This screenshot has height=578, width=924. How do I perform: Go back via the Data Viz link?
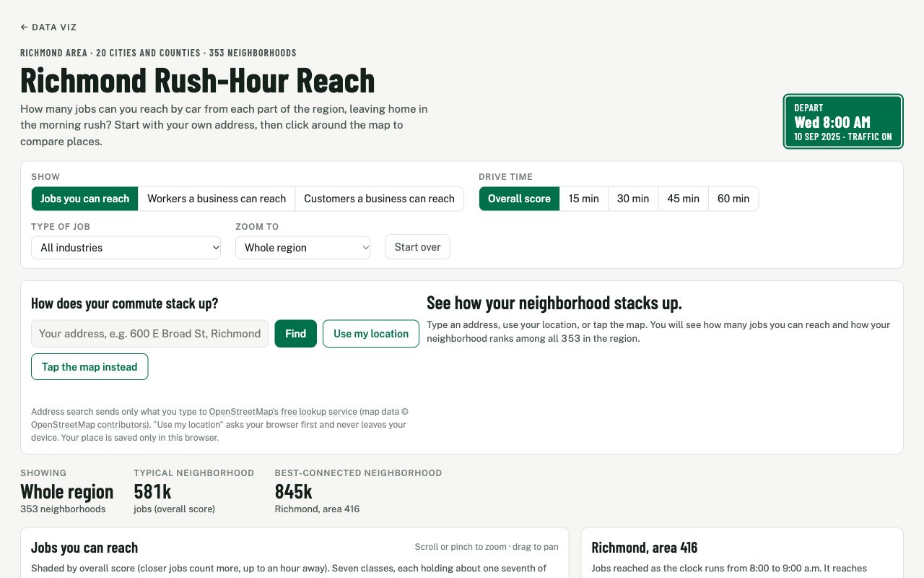pyautogui.click(x=48, y=27)
